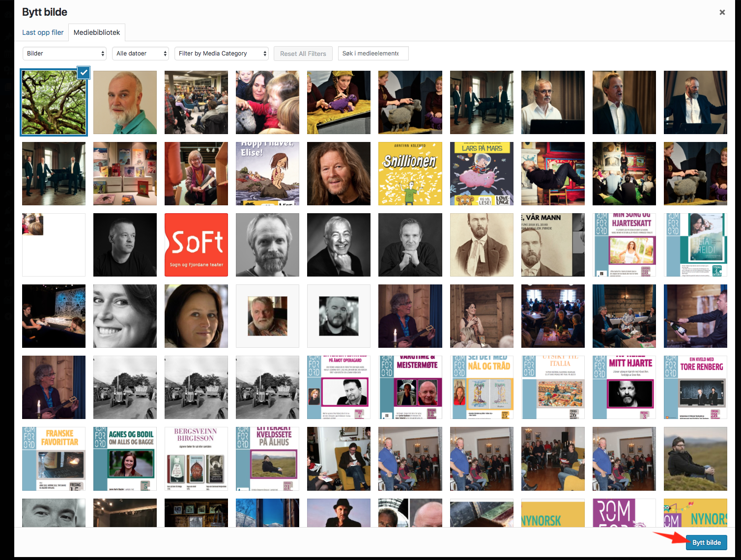741x560 pixels.
Task: Pick the Hjarteskatt poster thumbnail
Action: pos(624,245)
